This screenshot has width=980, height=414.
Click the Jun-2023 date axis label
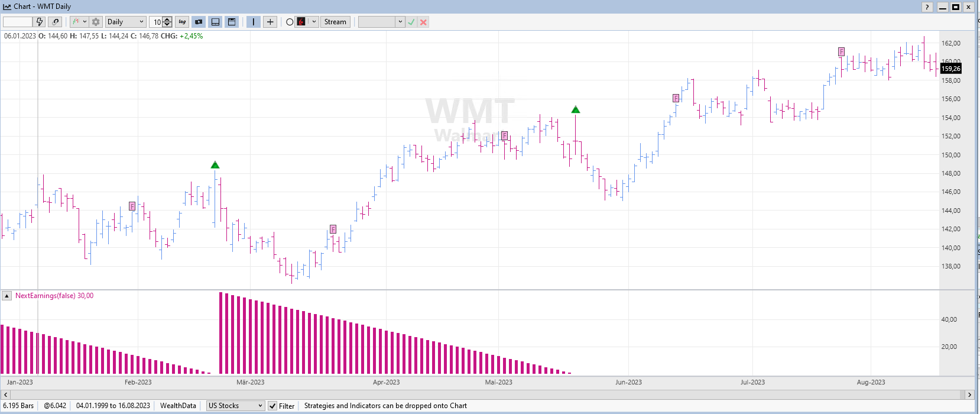pyautogui.click(x=628, y=382)
